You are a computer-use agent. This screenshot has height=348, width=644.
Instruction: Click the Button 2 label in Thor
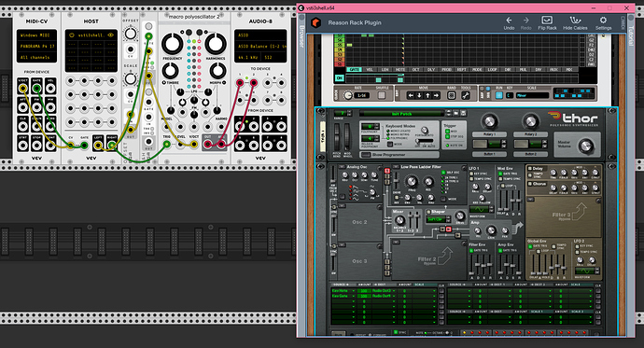tap(530, 154)
